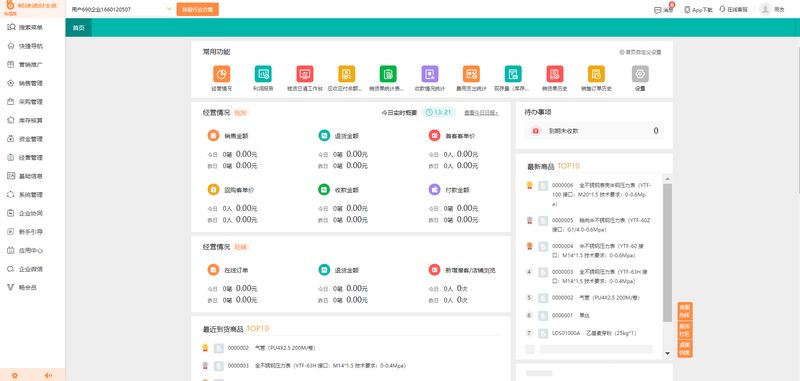Image resolution: width=800 pixels, height=381 pixels.
Task: Click the user avatar at top right
Action: [765, 9]
